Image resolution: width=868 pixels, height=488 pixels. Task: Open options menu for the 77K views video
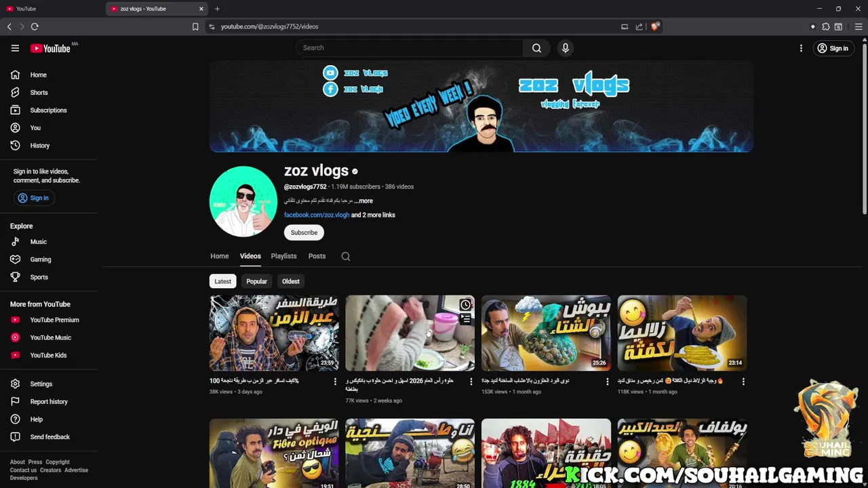point(471,382)
